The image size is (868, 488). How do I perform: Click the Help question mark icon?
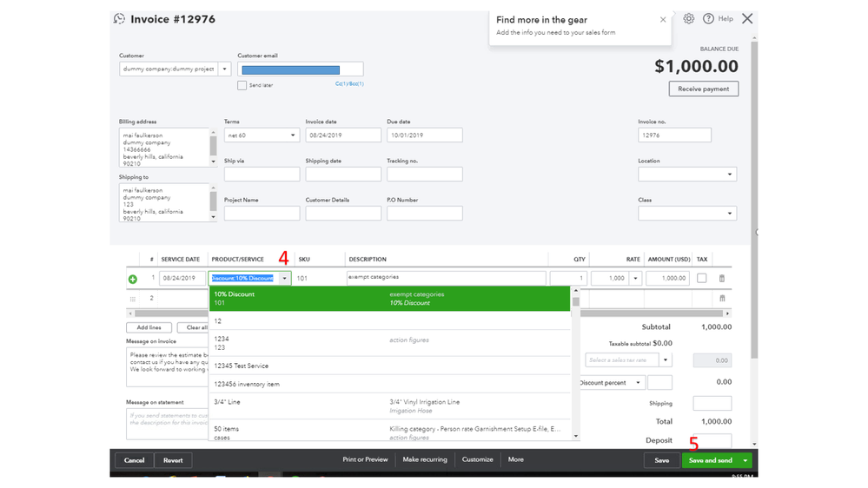[x=708, y=19]
